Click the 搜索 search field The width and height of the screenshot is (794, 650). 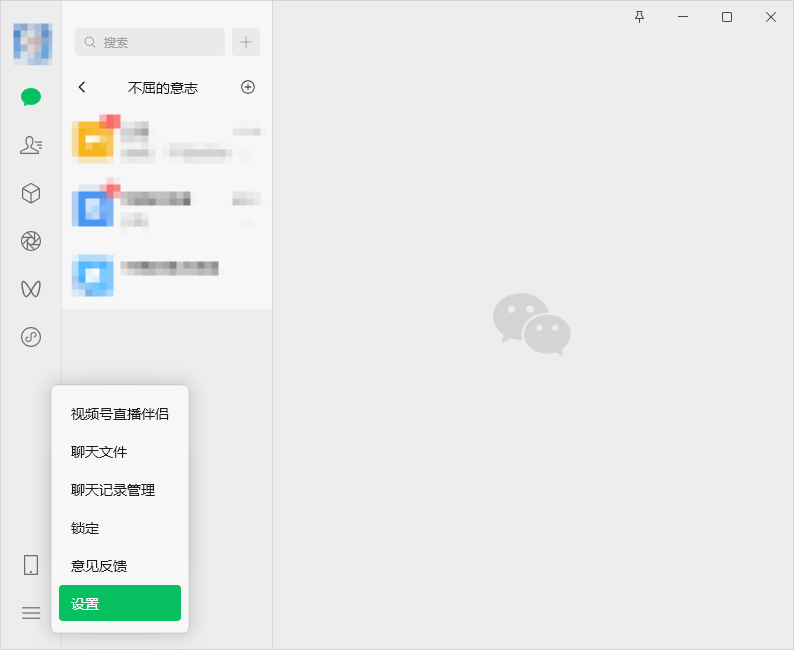coord(150,42)
